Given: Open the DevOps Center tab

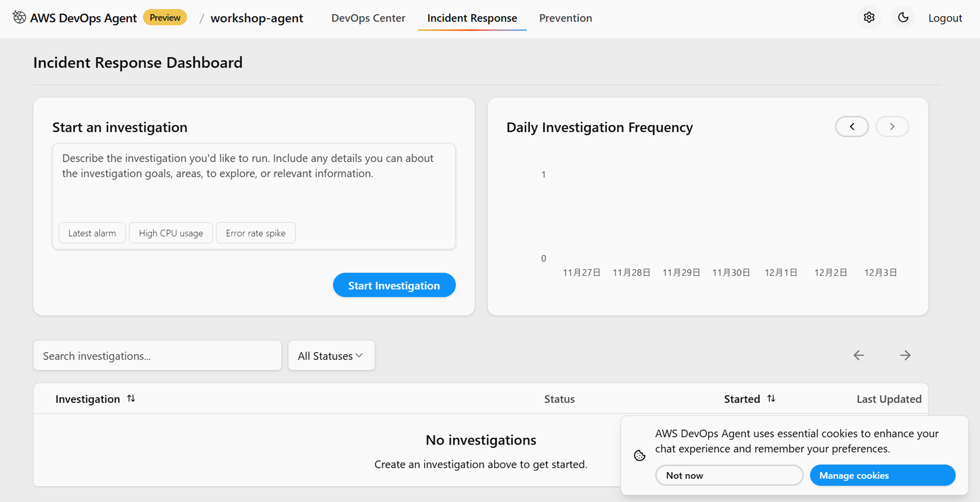Looking at the screenshot, I should 368,18.
